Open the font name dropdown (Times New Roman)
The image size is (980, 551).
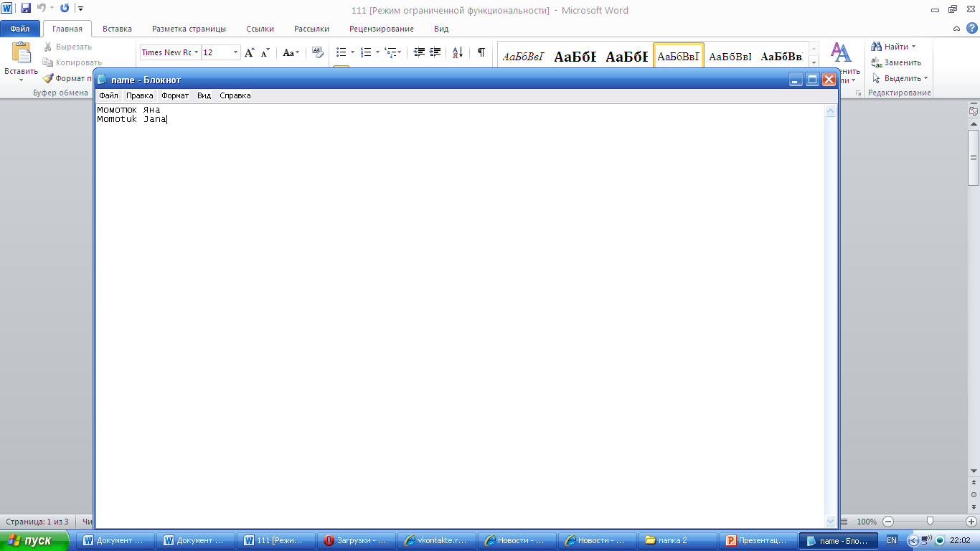tap(196, 52)
